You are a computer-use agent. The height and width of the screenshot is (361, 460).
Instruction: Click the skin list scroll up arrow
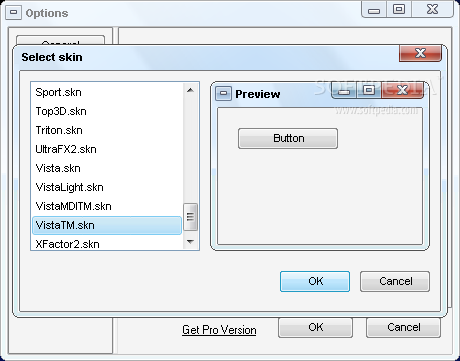coord(190,90)
